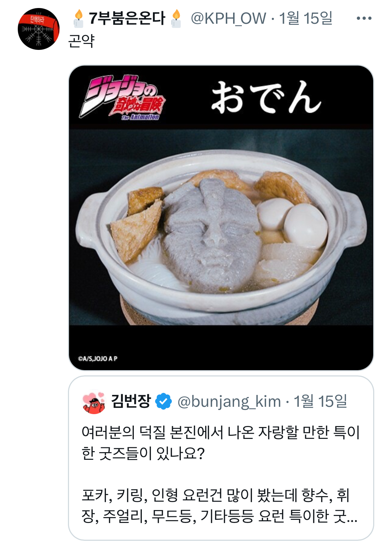Click the おでん title in the image

(x=266, y=98)
